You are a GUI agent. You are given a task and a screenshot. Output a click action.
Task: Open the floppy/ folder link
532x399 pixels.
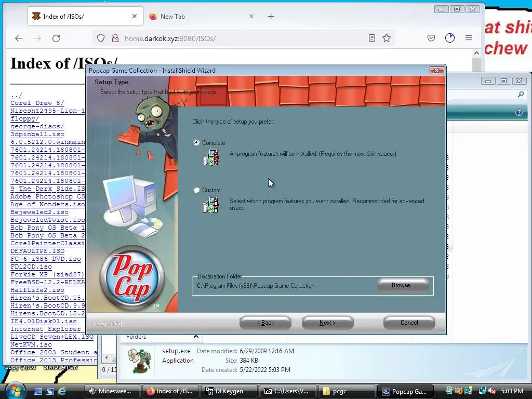point(24,118)
